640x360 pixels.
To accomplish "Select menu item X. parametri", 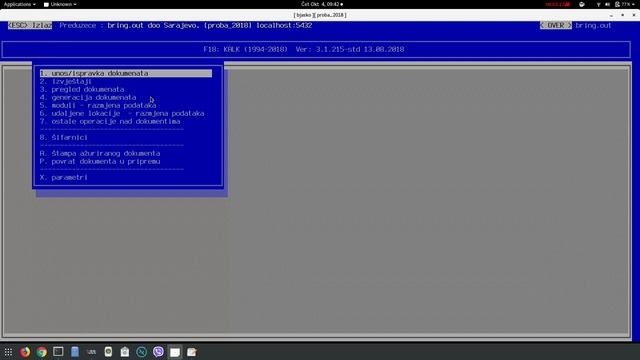I will [x=63, y=178].
